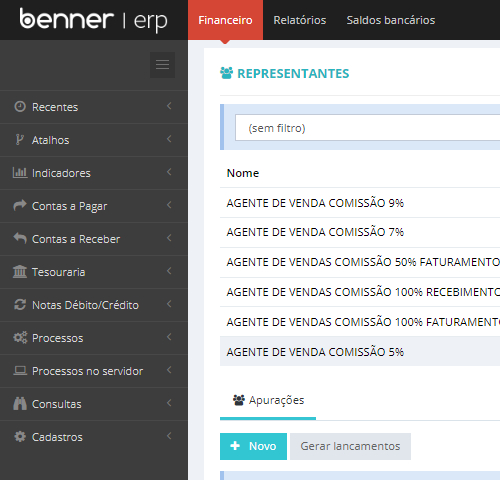This screenshot has width=500, height=480.
Task: Click the clock icon beside Recentes
Action: click(20, 106)
